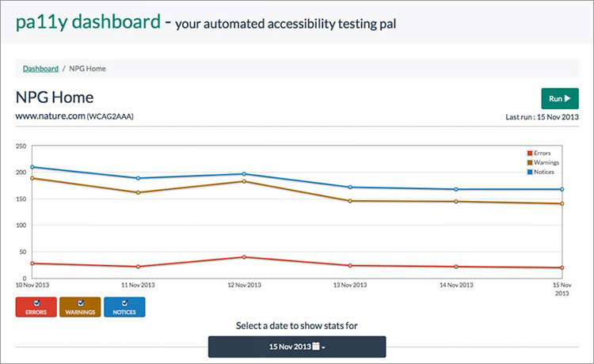Toggle the Warnings series checkbox
Image resolution: width=594 pixels, height=364 pixels.
(80, 302)
